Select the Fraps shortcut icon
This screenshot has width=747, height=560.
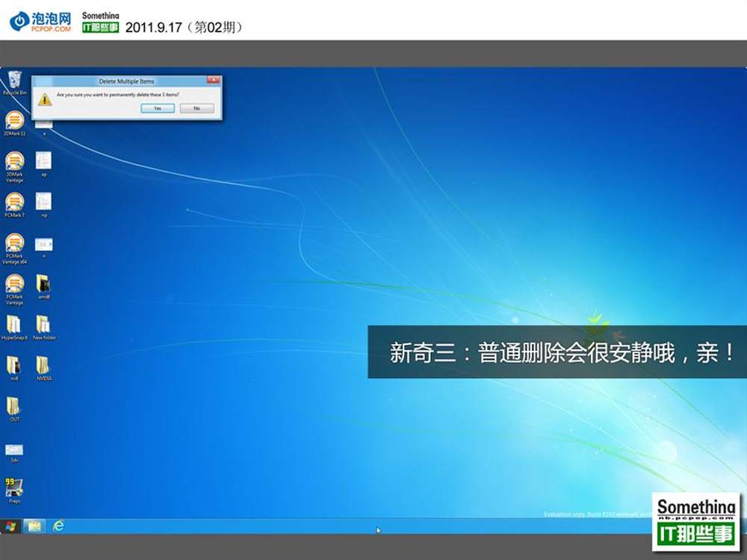[x=15, y=491]
